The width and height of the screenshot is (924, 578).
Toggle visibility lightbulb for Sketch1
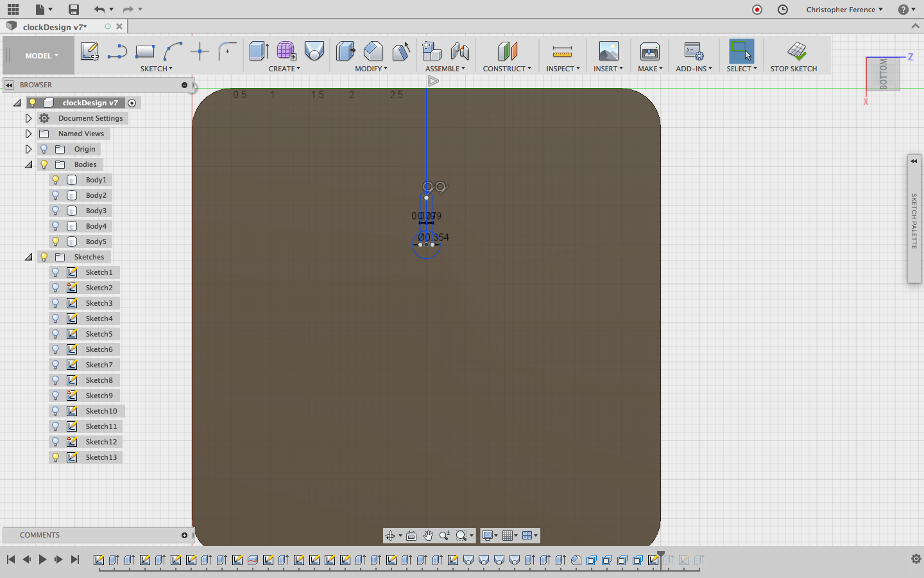coord(55,272)
